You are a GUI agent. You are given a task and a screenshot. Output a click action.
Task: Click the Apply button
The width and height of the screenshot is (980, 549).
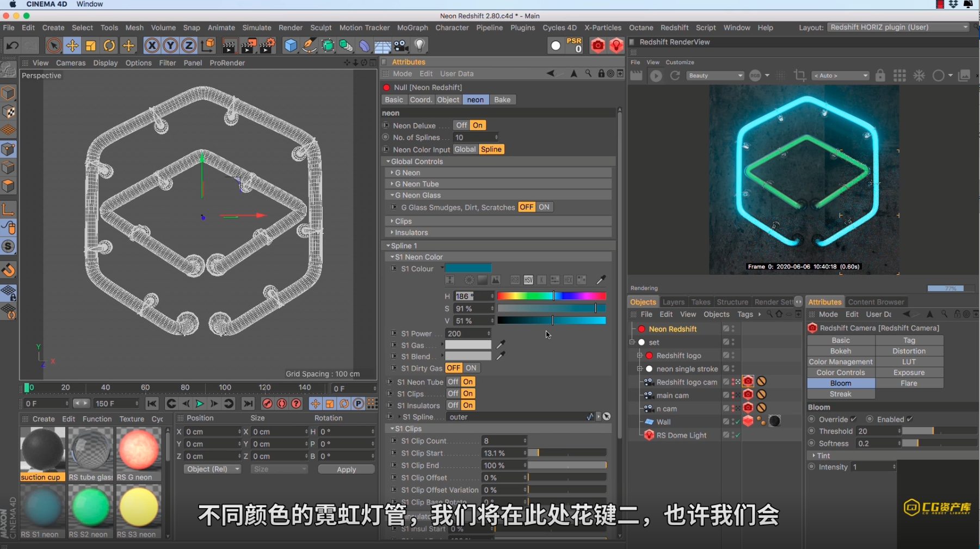click(x=346, y=469)
